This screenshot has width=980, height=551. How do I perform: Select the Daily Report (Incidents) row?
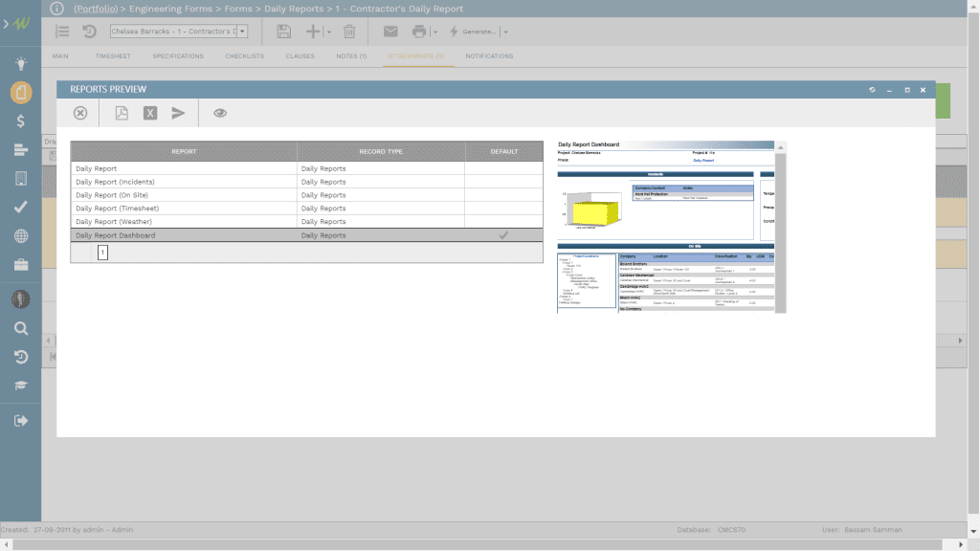(x=306, y=182)
